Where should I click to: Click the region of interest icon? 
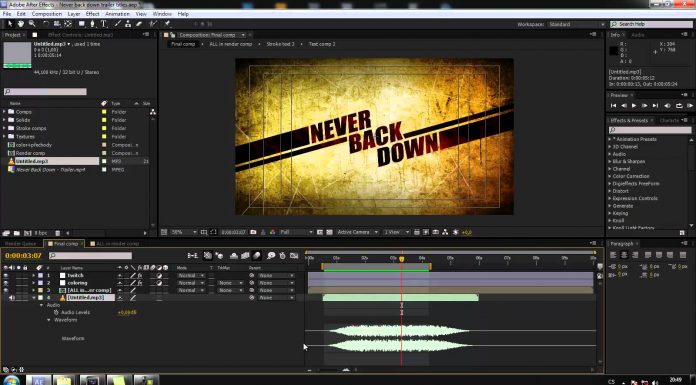[x=320, y=232]
